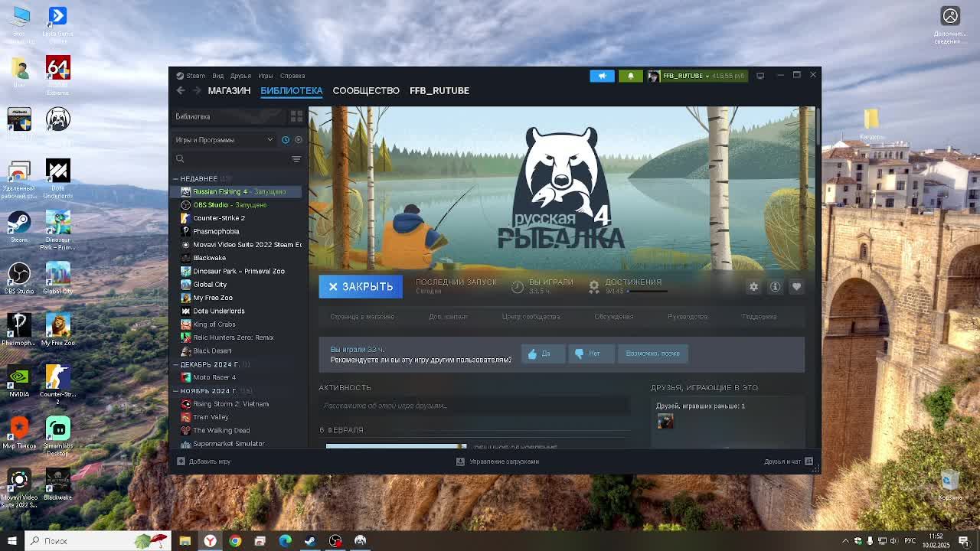
Task: Click the Нет thumbs-down button
Action: tap(590, 354)
